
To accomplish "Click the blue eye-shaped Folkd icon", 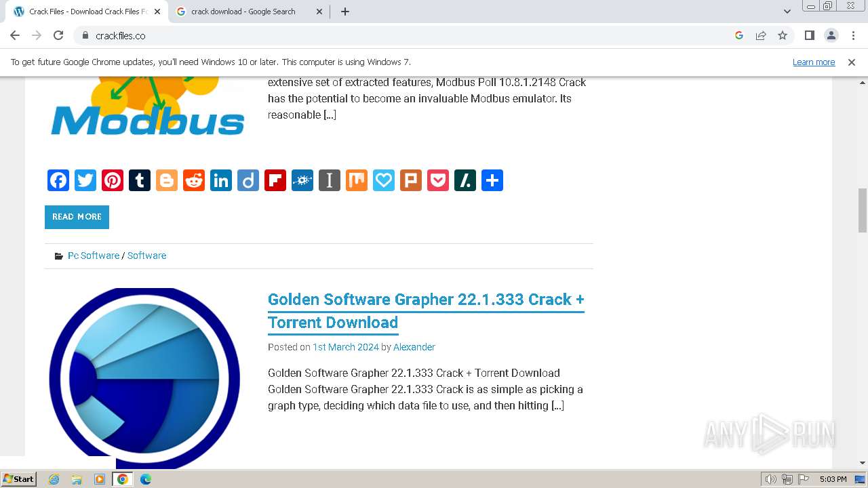I will pos(302,180).
